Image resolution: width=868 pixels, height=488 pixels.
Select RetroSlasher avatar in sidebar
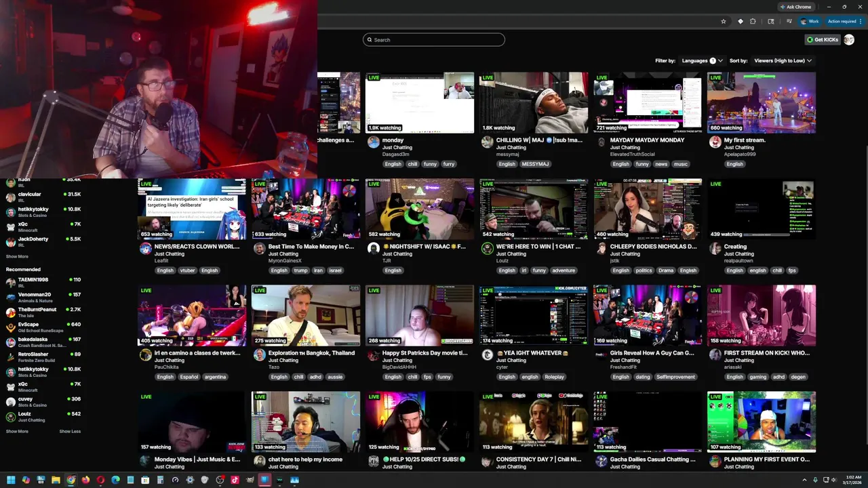pyautogui.click(x=10, y=357)
